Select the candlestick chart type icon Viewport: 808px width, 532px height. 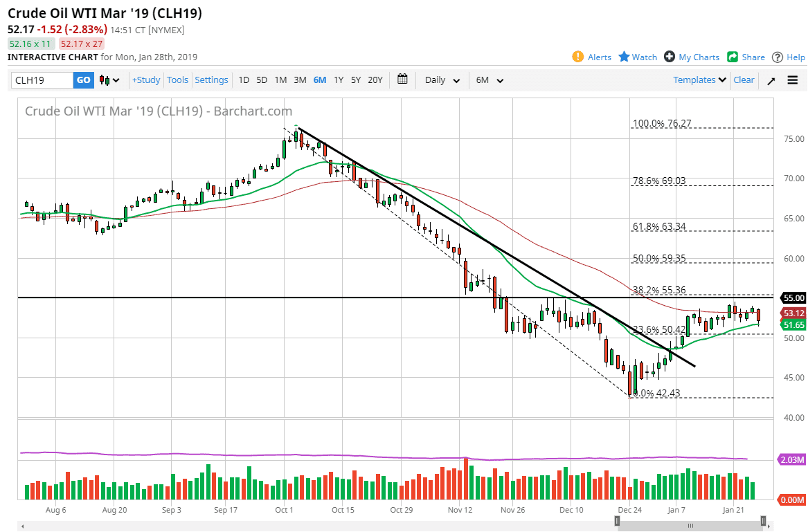click(x=105, y=80)
